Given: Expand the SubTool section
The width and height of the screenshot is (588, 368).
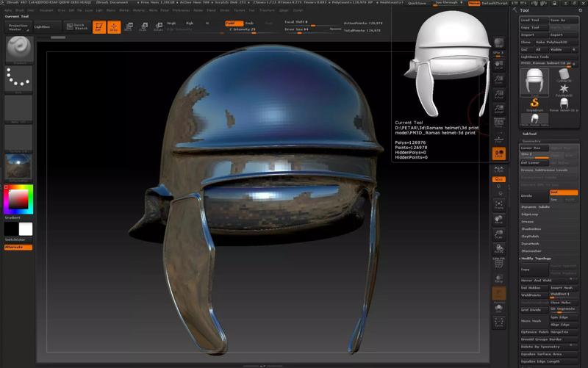Looking at the screenshot, I should [x=529, y=134].
